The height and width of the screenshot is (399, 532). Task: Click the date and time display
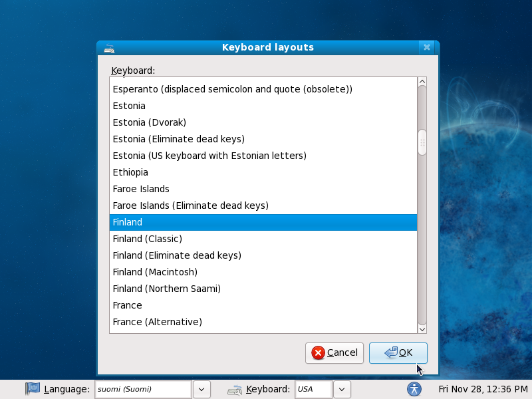482,389
